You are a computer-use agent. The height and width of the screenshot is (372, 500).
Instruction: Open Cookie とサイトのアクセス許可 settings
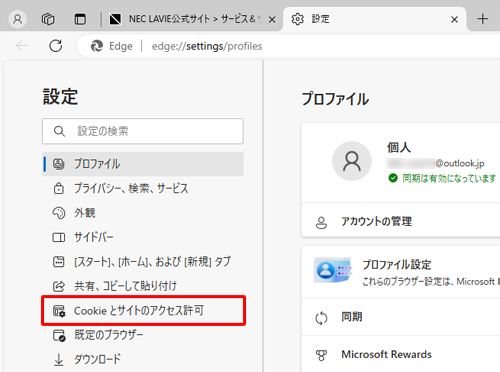143,310
